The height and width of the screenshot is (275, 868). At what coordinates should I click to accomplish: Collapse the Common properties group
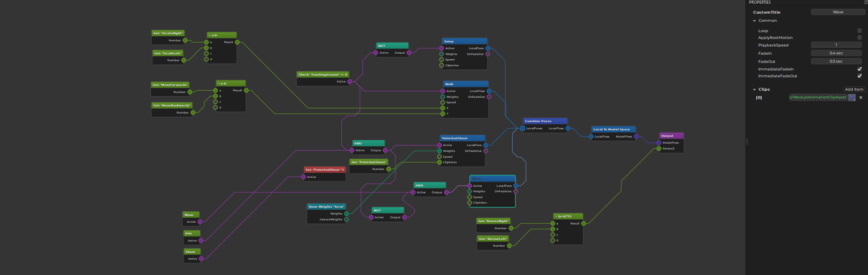coord(754,21)
